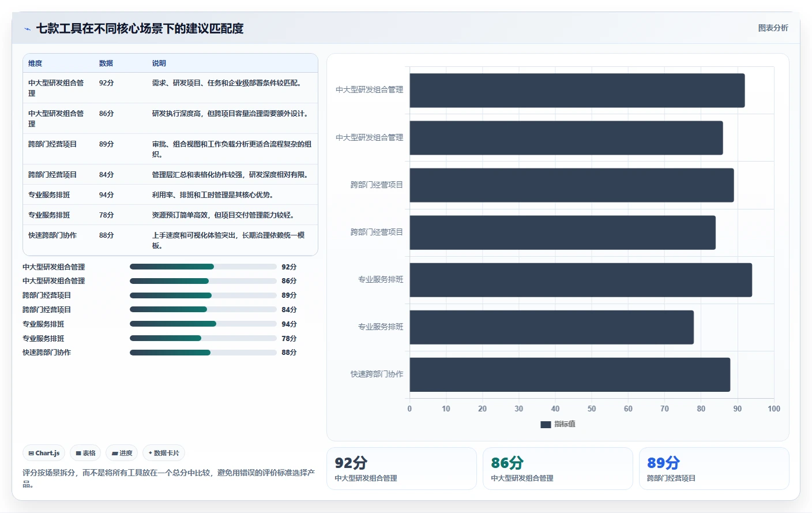Click the description starting with 研发执行深度高
This screenshot has width=812, height=513.
click(230, 114)
